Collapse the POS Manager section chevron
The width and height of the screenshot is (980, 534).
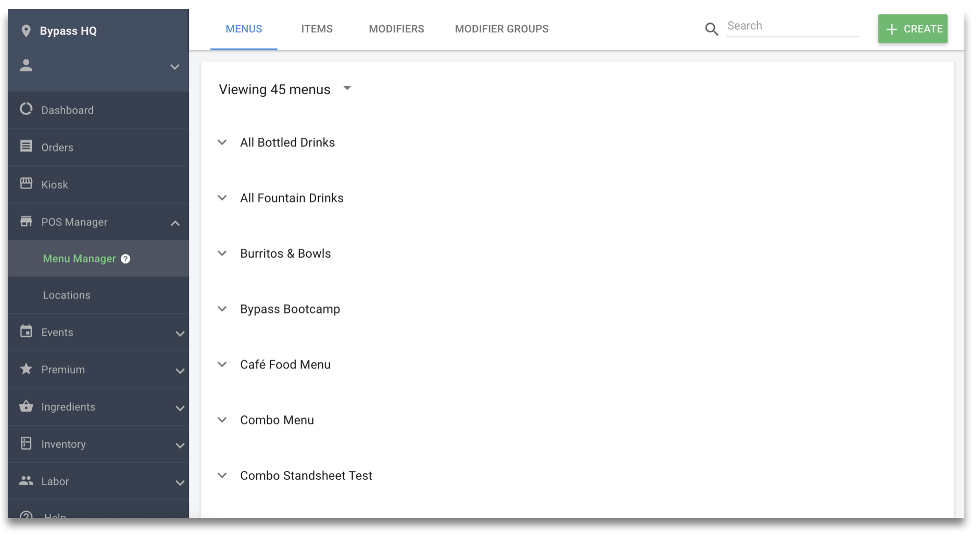[x=175, y=223]
